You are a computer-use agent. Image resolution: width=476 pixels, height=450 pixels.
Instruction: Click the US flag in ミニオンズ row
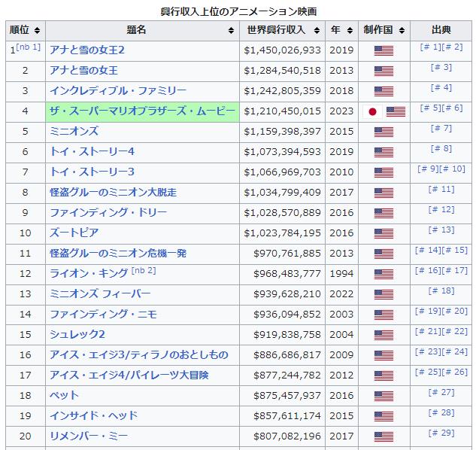click(384, 132)
